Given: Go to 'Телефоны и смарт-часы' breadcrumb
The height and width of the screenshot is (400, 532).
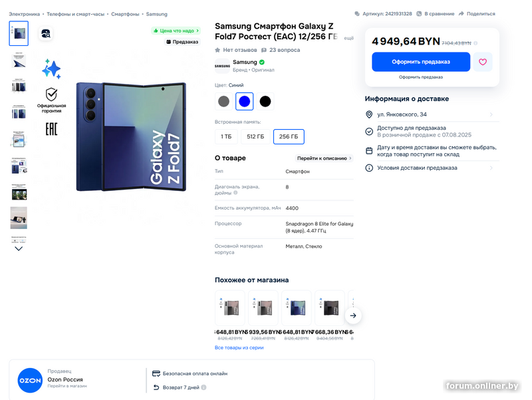Looking at the screenshot, I should click(x=74, y=14).
